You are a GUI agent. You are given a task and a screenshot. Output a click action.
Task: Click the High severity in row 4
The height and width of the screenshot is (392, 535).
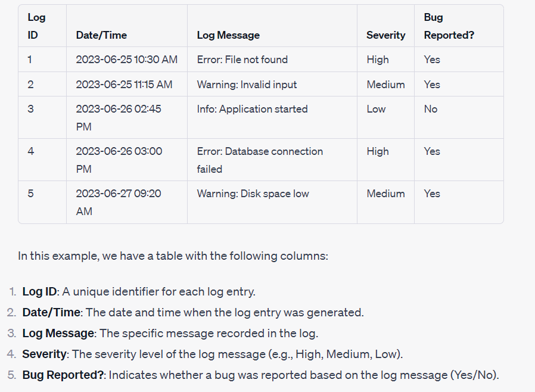click(x=378, y=151)
